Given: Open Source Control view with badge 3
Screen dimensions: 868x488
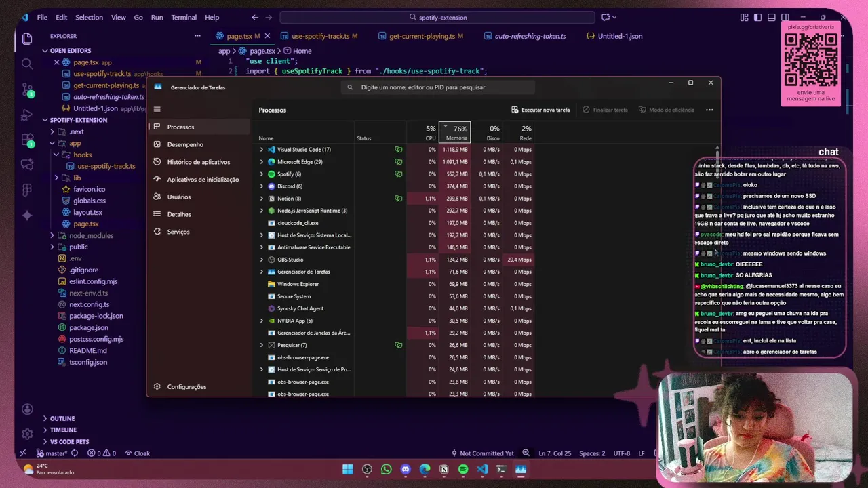Looking at the screenshot, I should 27,89.
